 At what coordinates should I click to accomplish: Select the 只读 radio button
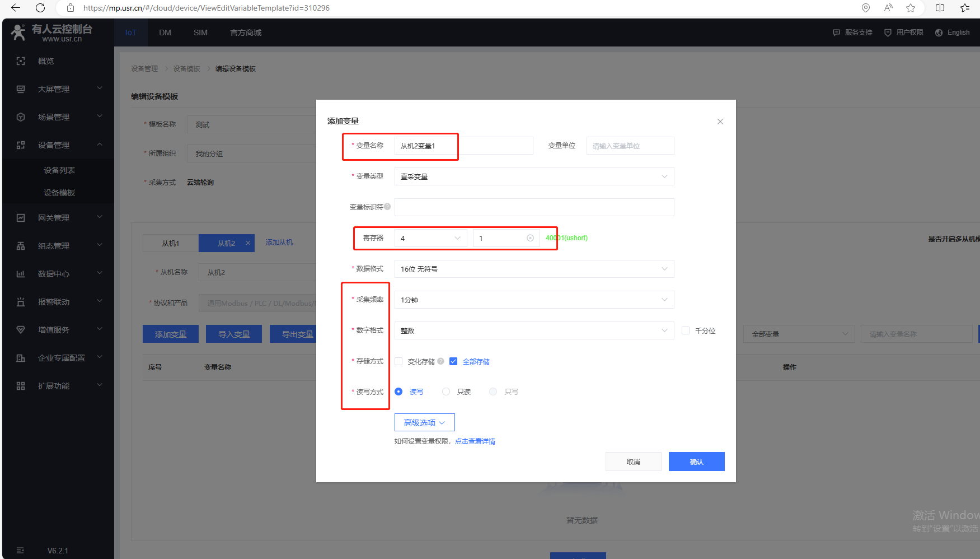(x=446, y=392)
